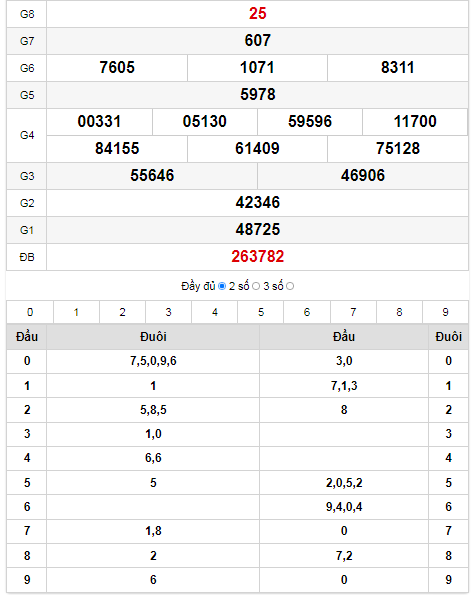Filter results by digit 5 tab
This screenshot has width=471, height=595.
[x=261, y=312]
